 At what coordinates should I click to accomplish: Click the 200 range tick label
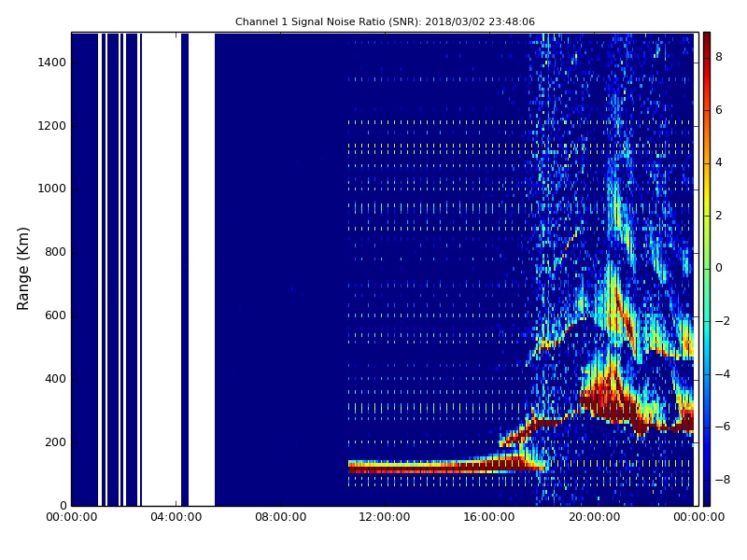pos(55,441)
